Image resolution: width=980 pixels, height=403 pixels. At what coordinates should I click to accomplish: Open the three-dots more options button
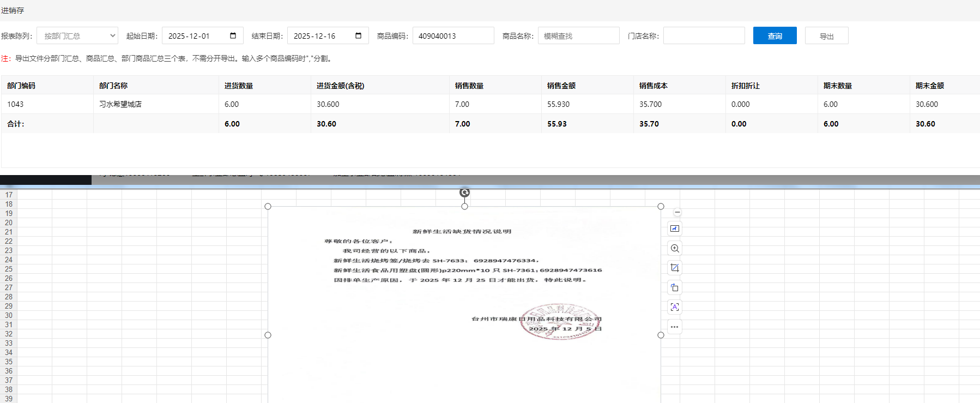pyautogui.click(x=675, y=327)
